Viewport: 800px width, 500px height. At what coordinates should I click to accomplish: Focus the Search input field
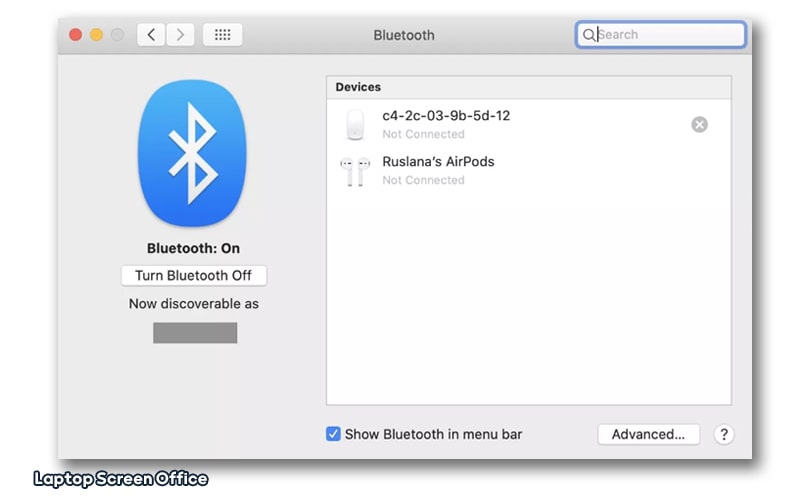pos(661,35)
